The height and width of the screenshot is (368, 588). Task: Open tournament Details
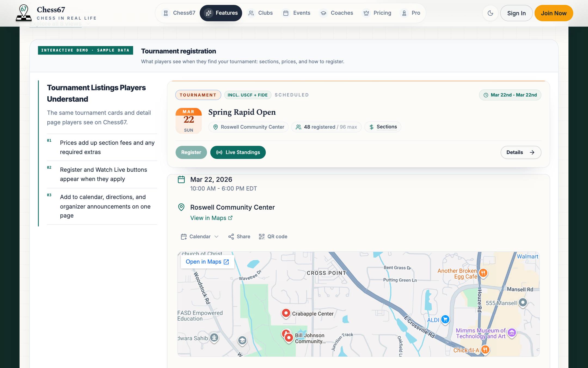(520, 152)
